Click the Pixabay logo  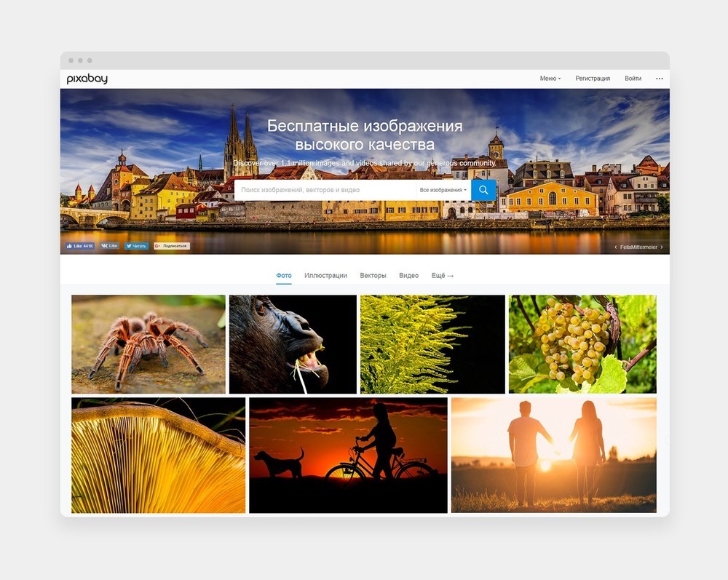tap(87, 79)
